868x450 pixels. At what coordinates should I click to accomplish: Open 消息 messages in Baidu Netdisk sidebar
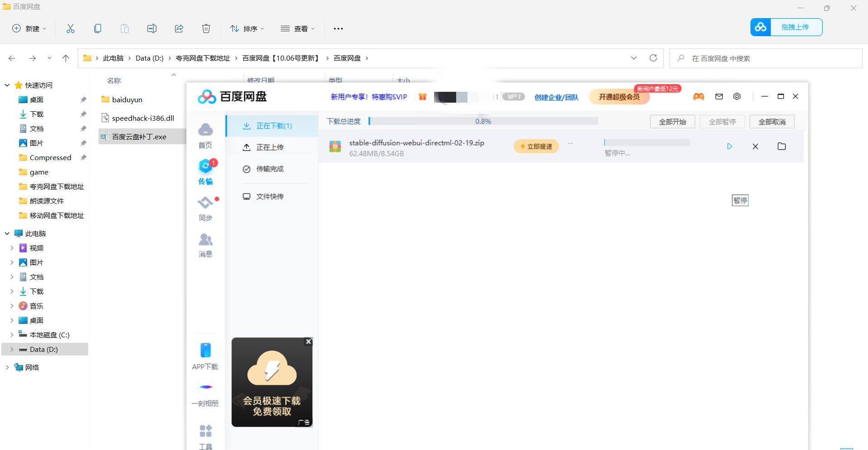(206, 244)
